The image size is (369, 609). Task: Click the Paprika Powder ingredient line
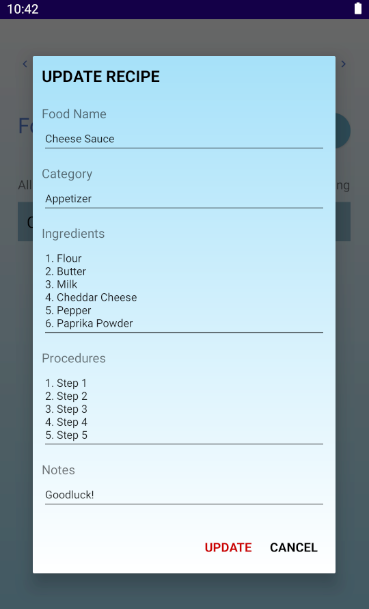pyautogui.click(x=89, y=323)
